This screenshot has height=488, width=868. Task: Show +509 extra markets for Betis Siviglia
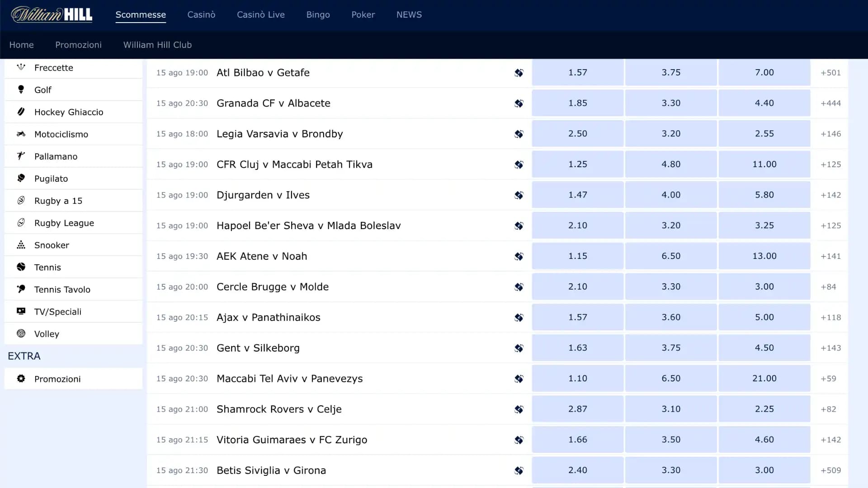click(x=830, y=470)
